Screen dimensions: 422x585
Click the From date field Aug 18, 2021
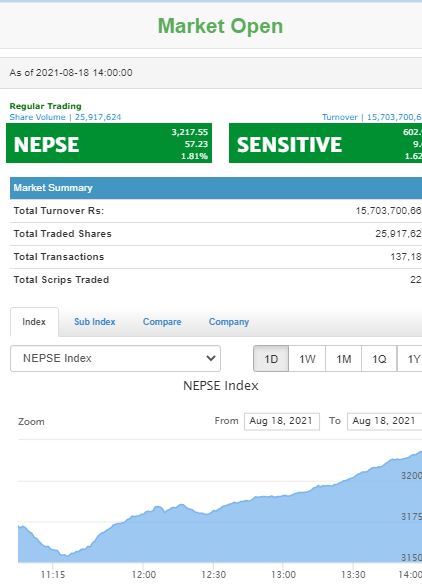[x=282, y=421]
